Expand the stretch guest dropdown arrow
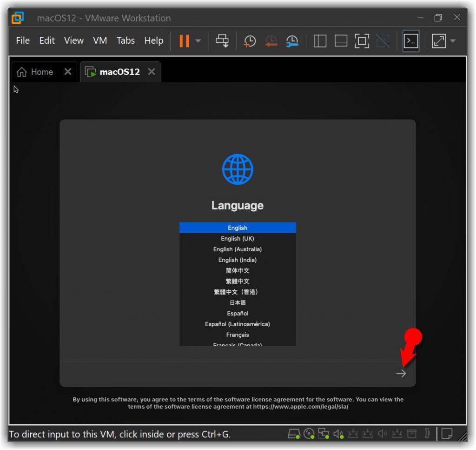 [453, 41]
